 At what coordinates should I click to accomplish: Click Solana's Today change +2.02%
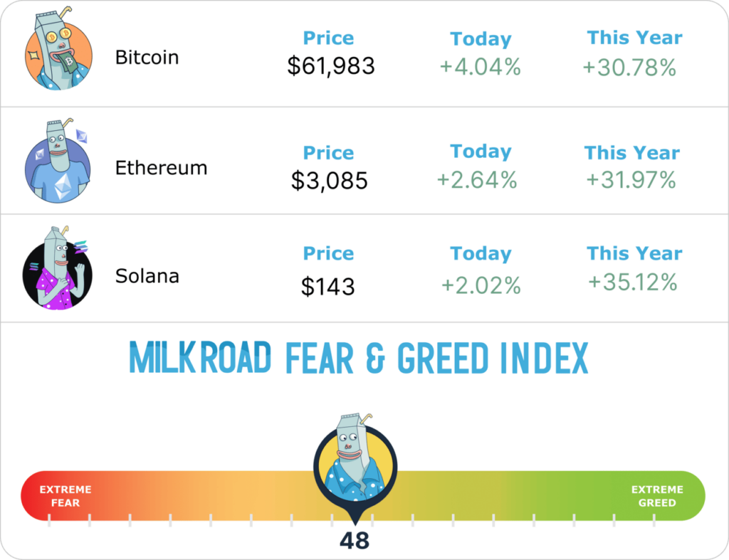pos(481,285)
